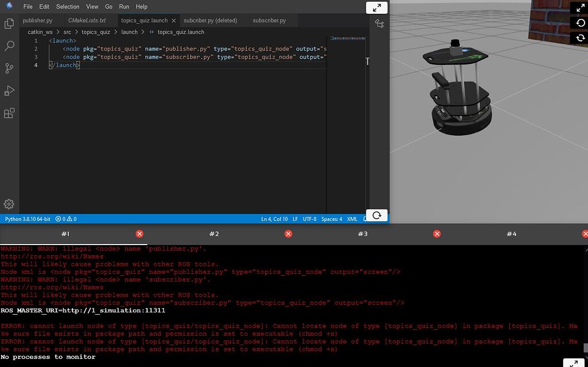Close the topics_quiz.launch editor tab
The width and height of the screenshot is (588, 367).
(x=174, y=21)
